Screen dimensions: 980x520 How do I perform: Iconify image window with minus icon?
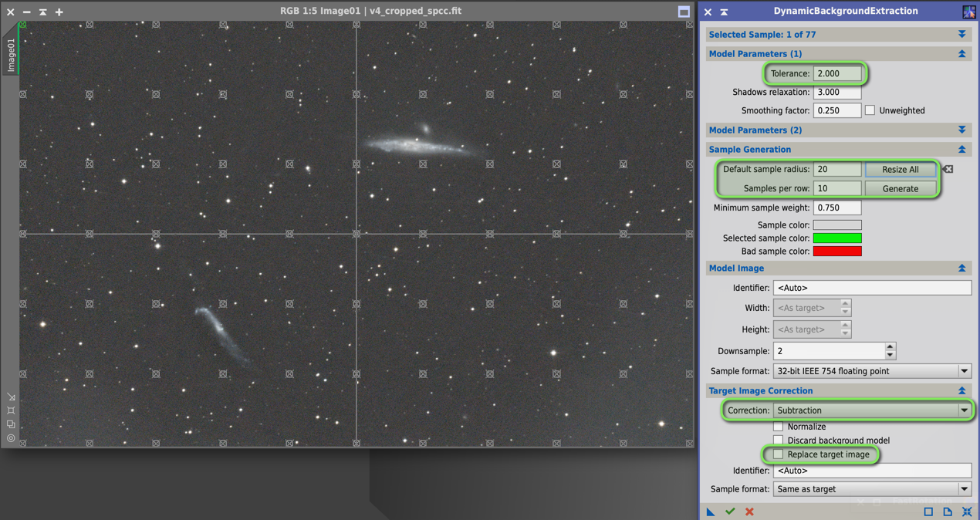(x=26, y=12)
